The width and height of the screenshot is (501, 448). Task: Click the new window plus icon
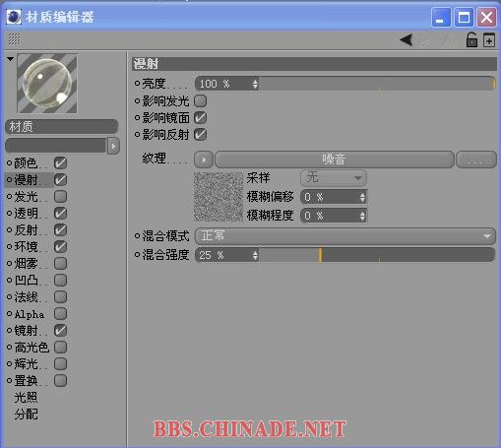coord(489,40)
